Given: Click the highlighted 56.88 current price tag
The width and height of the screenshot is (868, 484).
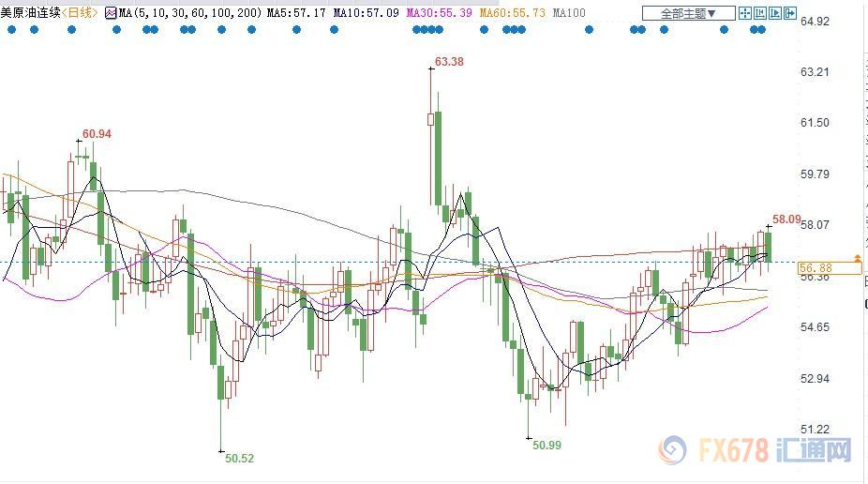Looking at the screenshot, I should pos(830,268).
